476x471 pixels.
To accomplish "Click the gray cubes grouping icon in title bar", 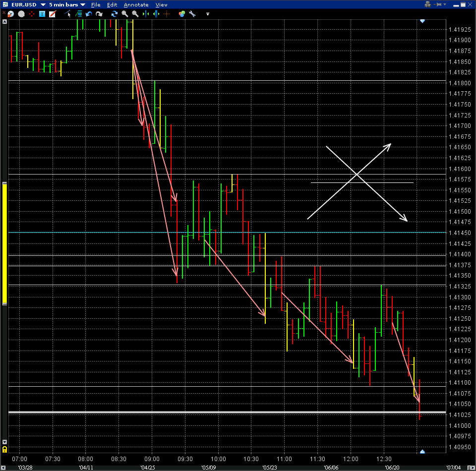I will [428, 4].
